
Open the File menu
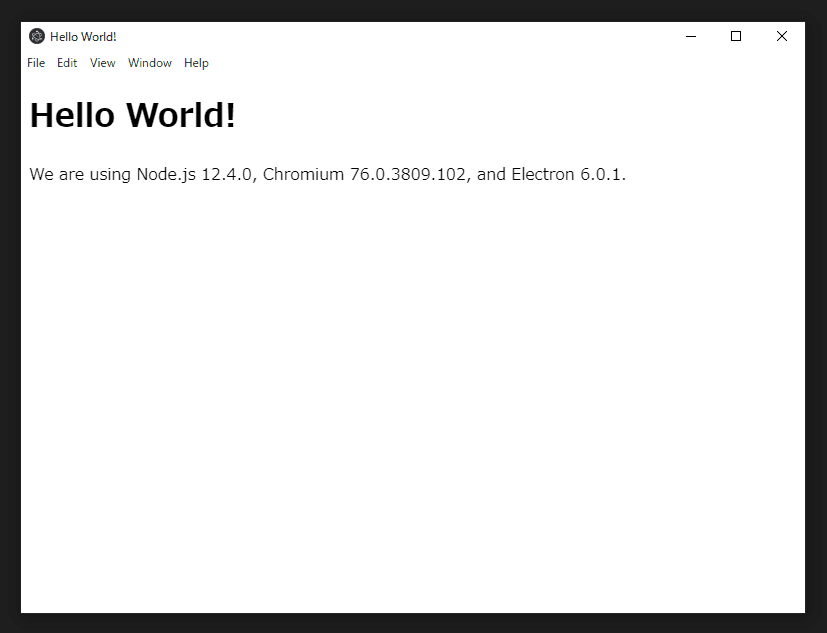click(x=36, y=63)
